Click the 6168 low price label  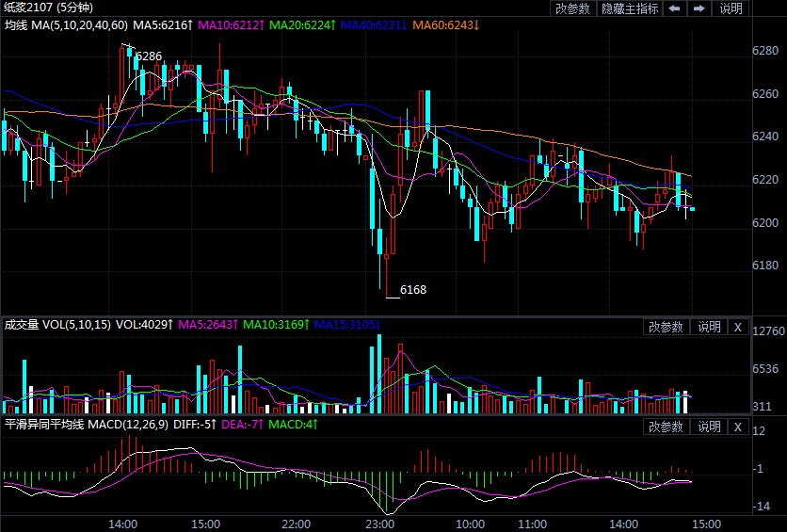click(x=413, y=290)
